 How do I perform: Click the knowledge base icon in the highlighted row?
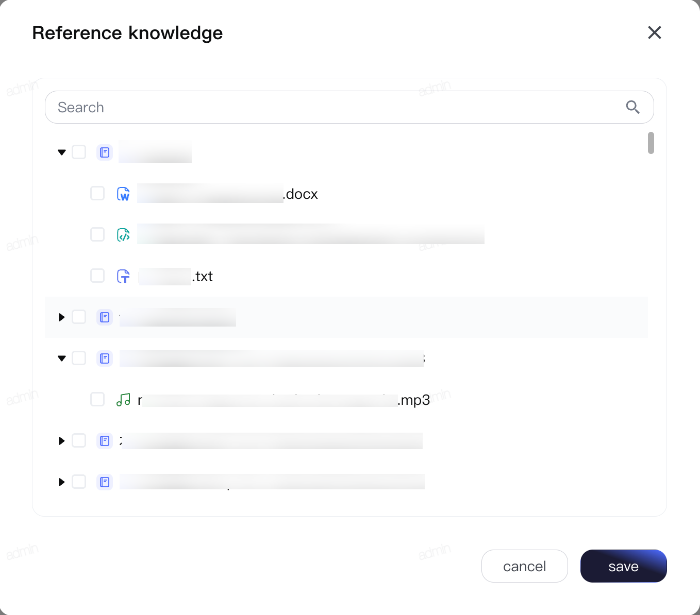105,317
